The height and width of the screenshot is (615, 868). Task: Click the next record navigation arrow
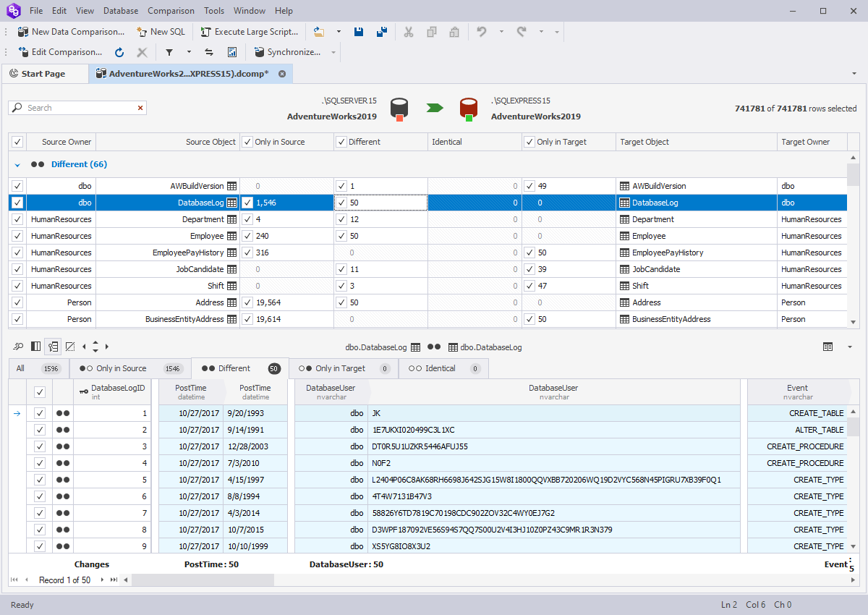click(x=102, y=580)
